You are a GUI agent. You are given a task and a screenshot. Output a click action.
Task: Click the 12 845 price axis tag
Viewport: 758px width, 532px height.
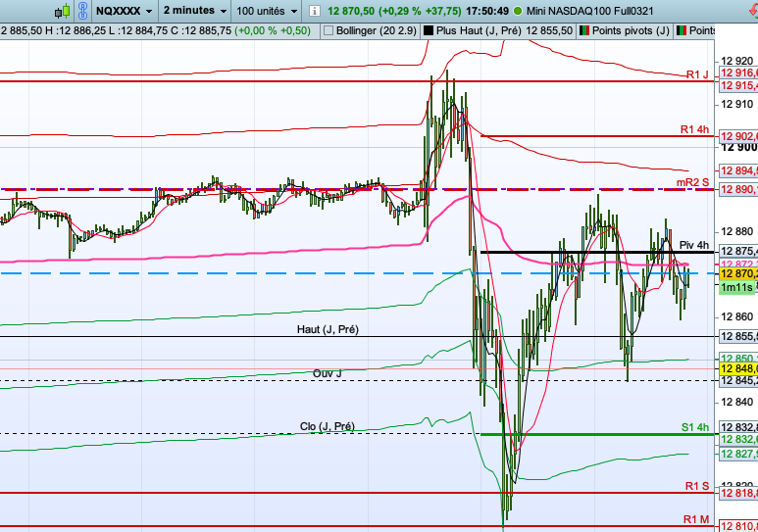click(738, 381)
